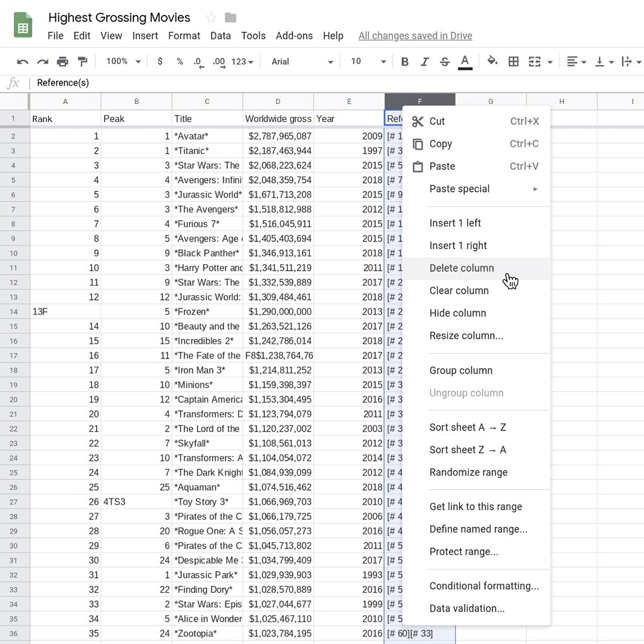Viewport: 644px width, 644px height.
Task: Choose Sort sheet Z → A
Action: click(x=476, y=450)
